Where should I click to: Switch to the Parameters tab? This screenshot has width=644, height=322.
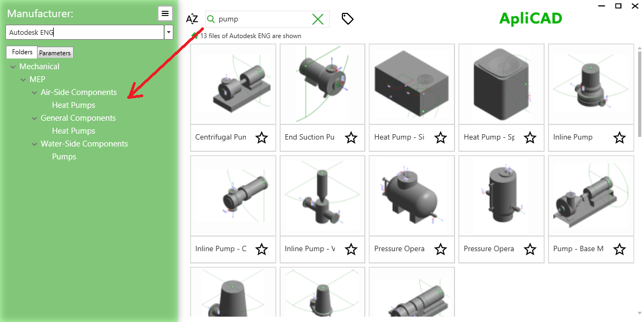tap(55, 52)
